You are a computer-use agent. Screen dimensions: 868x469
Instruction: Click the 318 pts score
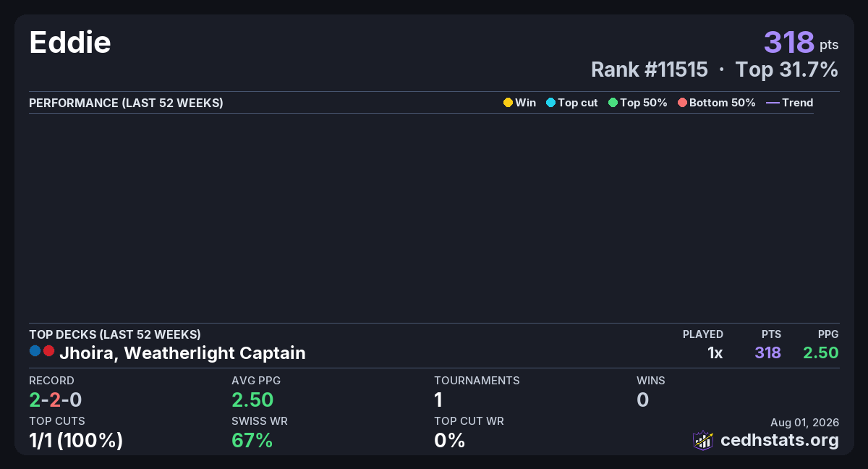click(801, 42)
